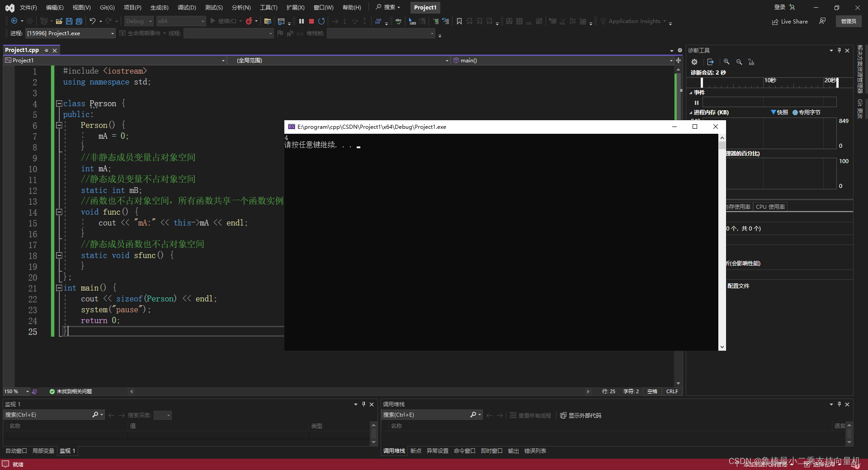Viewport: 868px width, 470px height.
Task: Click the 管理员 button
Action: [849, 21]
